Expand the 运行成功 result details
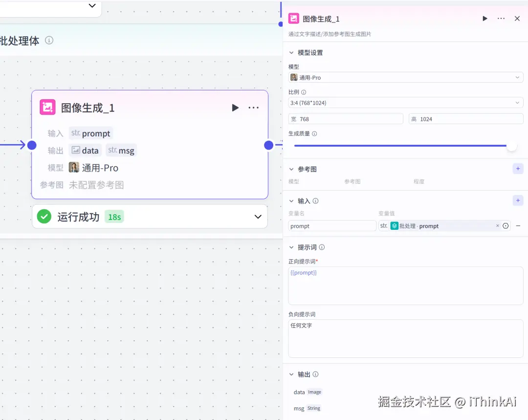Image resolution: width=528 pixels, height=420 pixels. pyautogui.click(x=258, y=217)
